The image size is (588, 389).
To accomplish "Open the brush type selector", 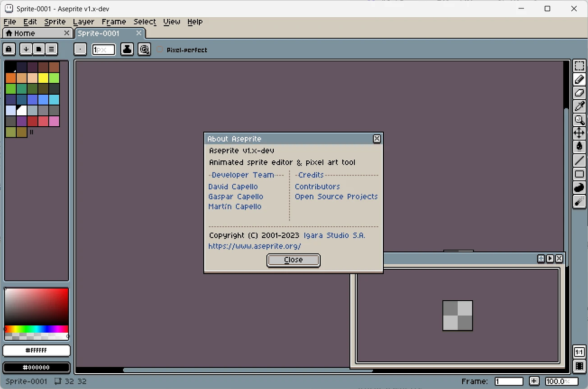I will click(80, 49).
